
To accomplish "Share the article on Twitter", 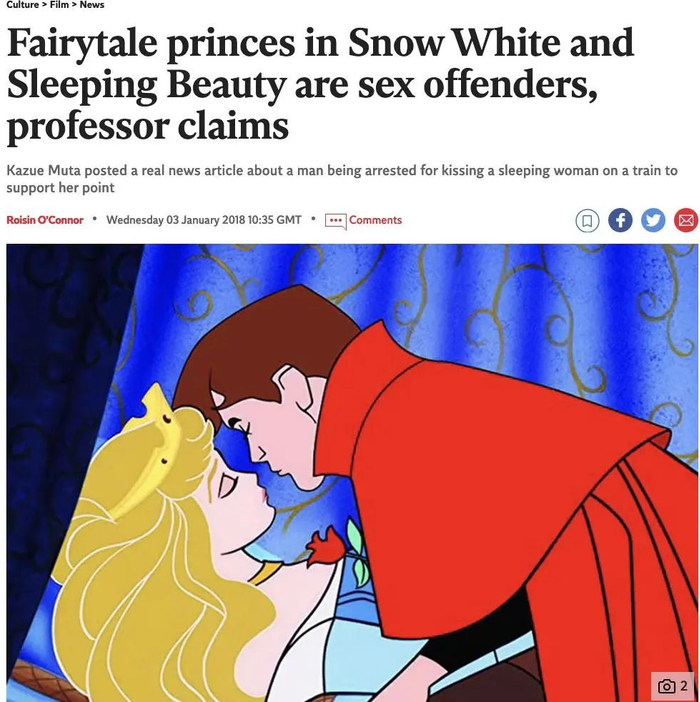I will (x=653, y=221).
